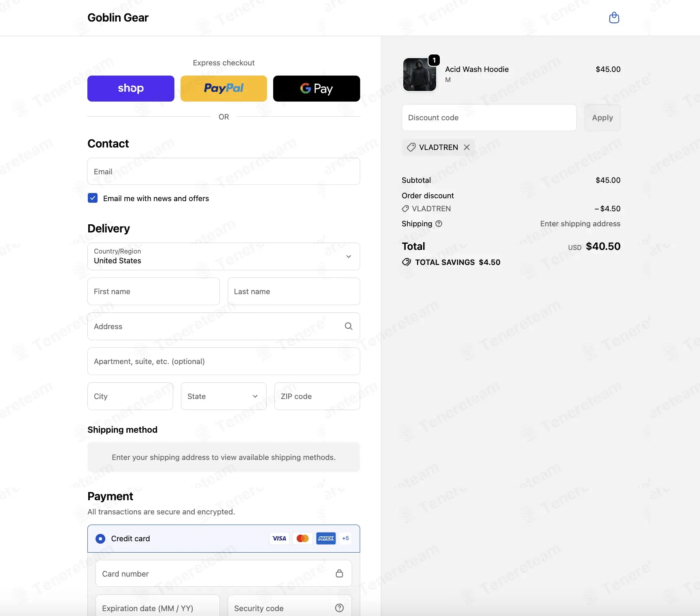This screenshot has width=700, height=616.
Task: Click the Acid Wash Hoodie product thumbnail
Action: [x=420, y=74]
